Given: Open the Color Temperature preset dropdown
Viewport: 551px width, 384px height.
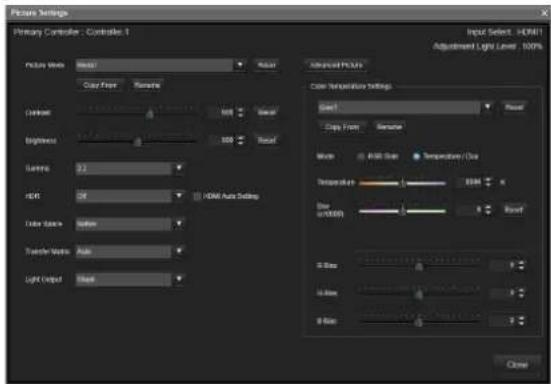Looking at the screenshot, I should (406, 107).
